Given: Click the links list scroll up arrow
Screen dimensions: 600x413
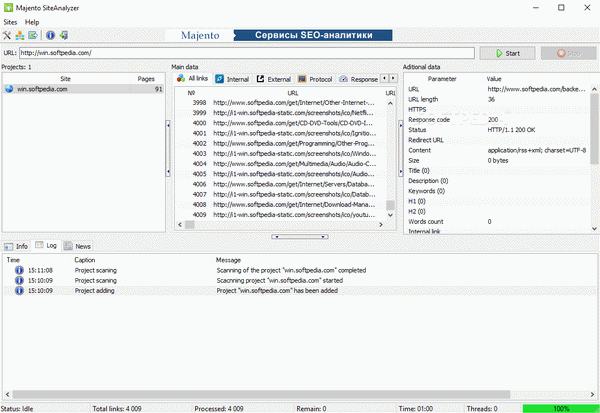Looking at the screenshot, I should click(390, 103).
